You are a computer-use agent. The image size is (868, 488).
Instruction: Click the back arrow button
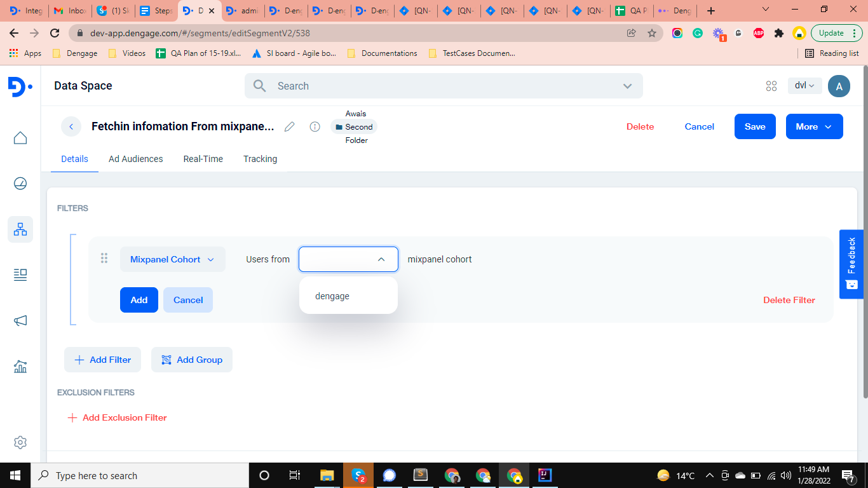(x=71, y=126)
